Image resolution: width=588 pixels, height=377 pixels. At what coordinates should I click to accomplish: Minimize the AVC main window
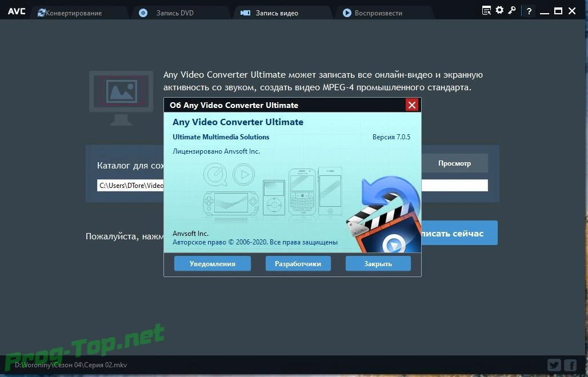click(x=545, y=13)
